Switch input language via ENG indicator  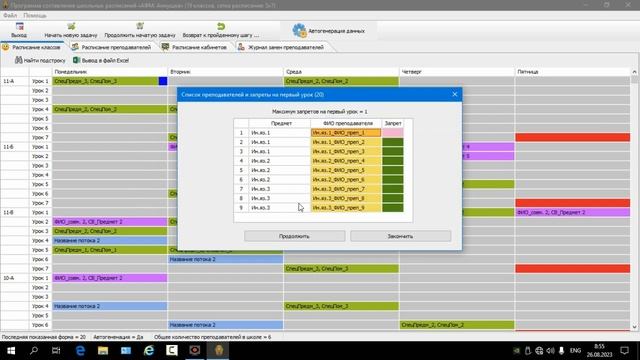tap(576, 351)
